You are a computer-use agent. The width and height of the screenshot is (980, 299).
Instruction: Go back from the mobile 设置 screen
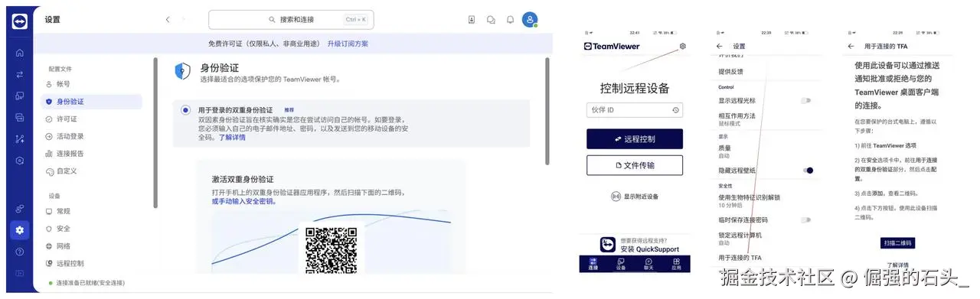(719, 47)
